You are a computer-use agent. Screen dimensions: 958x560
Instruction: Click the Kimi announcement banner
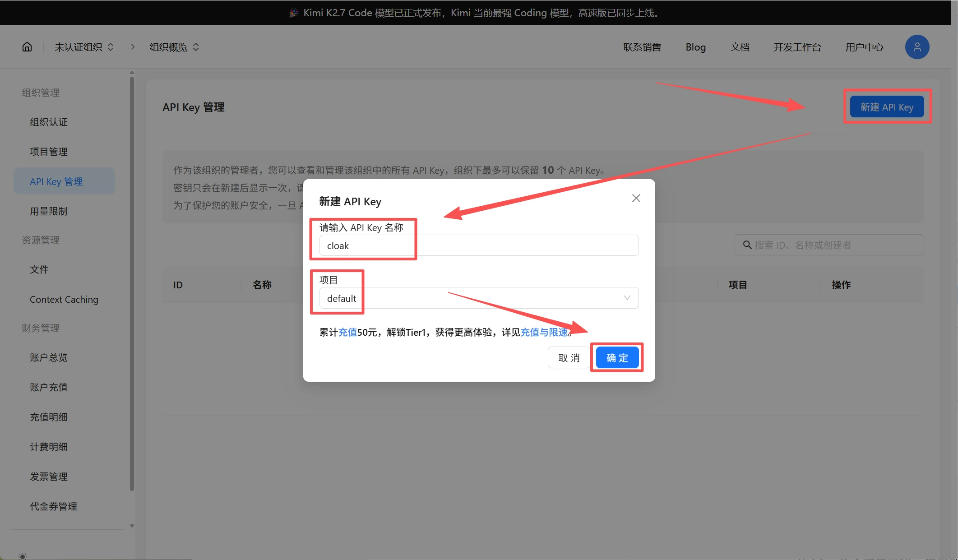click(x=475, y=13)
